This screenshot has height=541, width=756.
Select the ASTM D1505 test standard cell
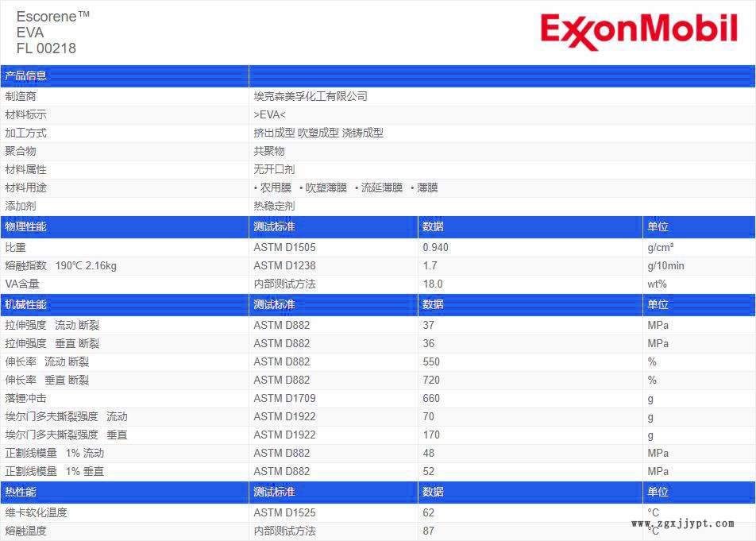[284, 247]
